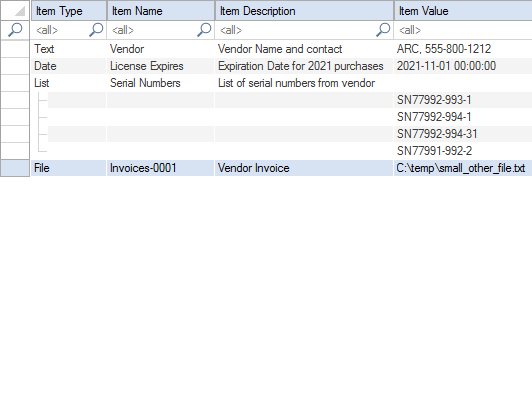
Task: Open the Item Type filter search icon
Action: point(96,30)
